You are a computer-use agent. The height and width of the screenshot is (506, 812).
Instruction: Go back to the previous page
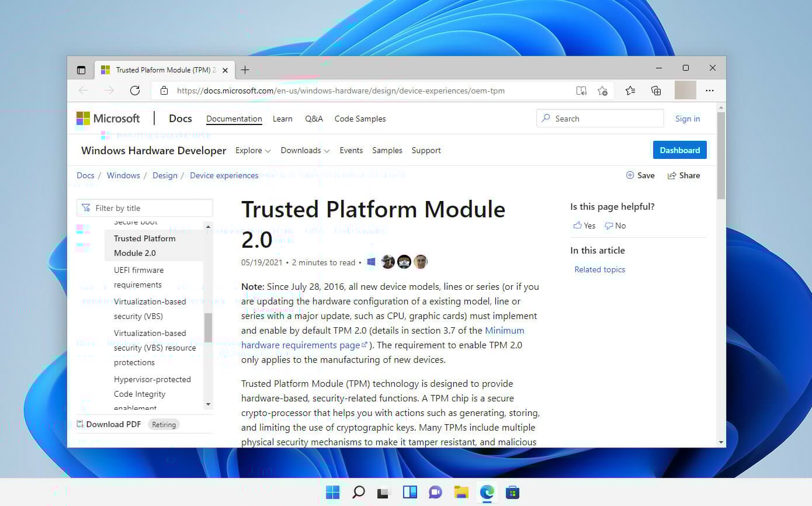(x=84, y=91)
